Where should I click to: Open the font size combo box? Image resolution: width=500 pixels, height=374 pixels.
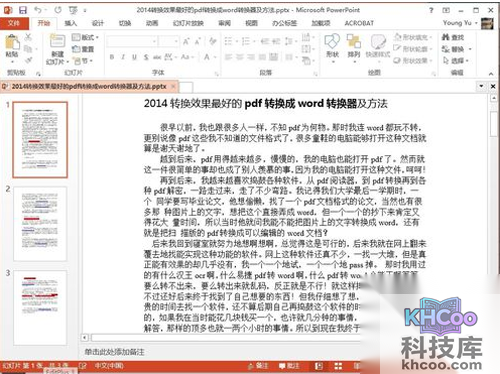click(x=169, y=42)
